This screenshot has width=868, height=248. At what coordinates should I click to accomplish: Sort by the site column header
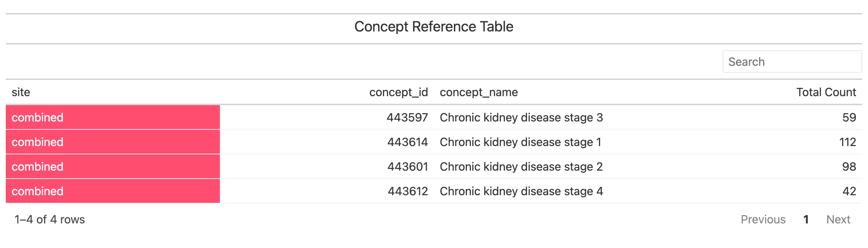point(21,92)
